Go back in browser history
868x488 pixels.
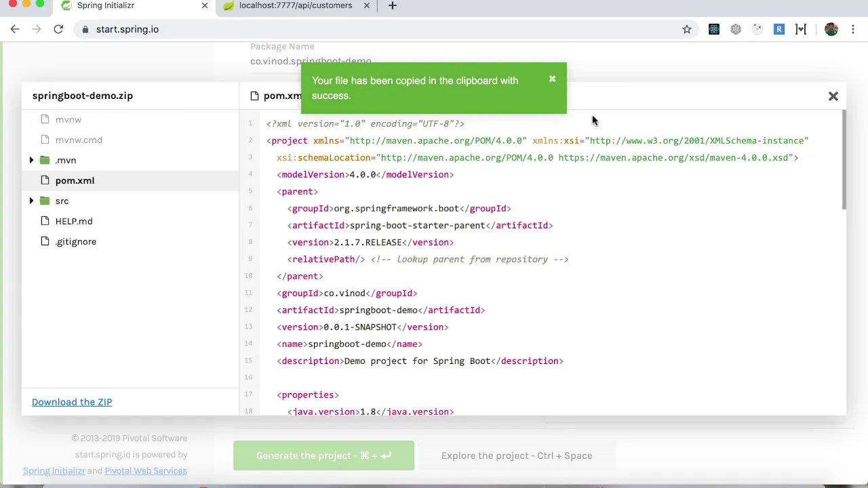click(x=15, y=29)
